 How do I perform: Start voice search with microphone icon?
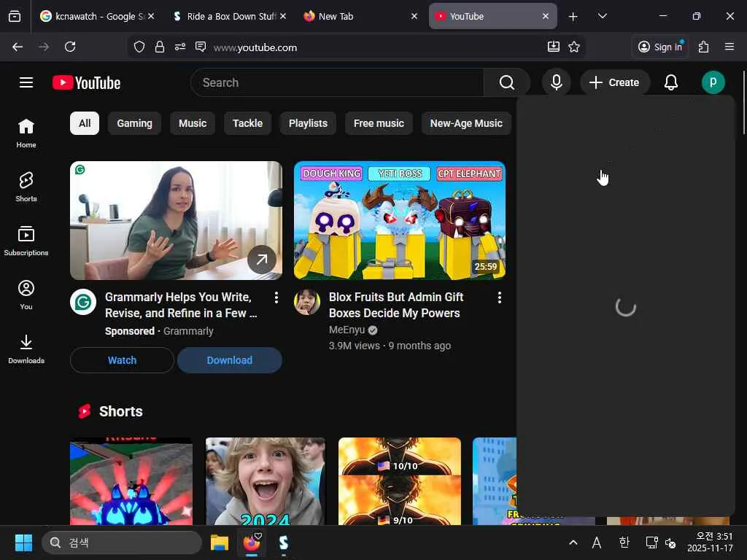[x=556, y=82]
